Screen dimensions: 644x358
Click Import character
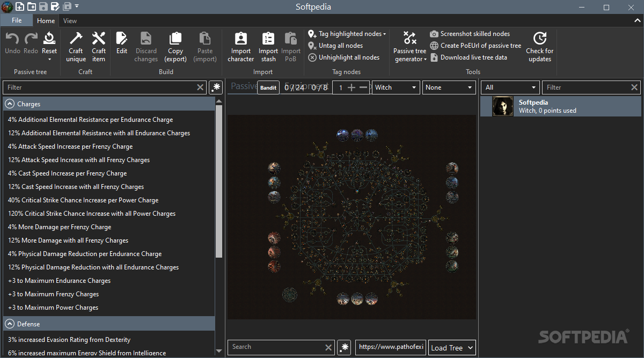click(241, 47)
